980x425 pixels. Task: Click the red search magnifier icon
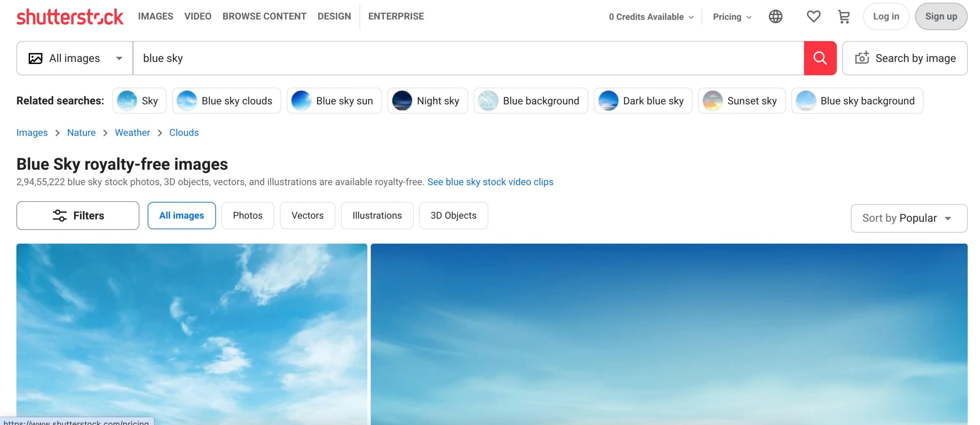pos(820,58)
